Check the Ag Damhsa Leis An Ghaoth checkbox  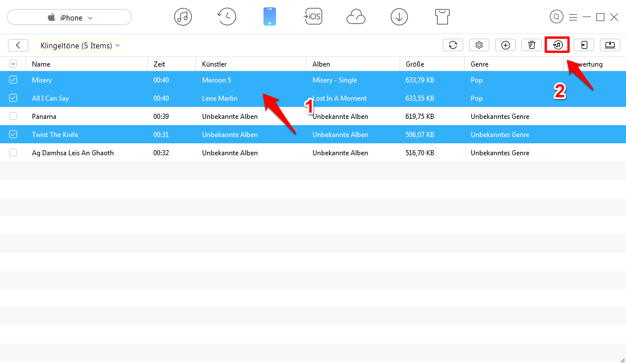click(x=13, y=152)
